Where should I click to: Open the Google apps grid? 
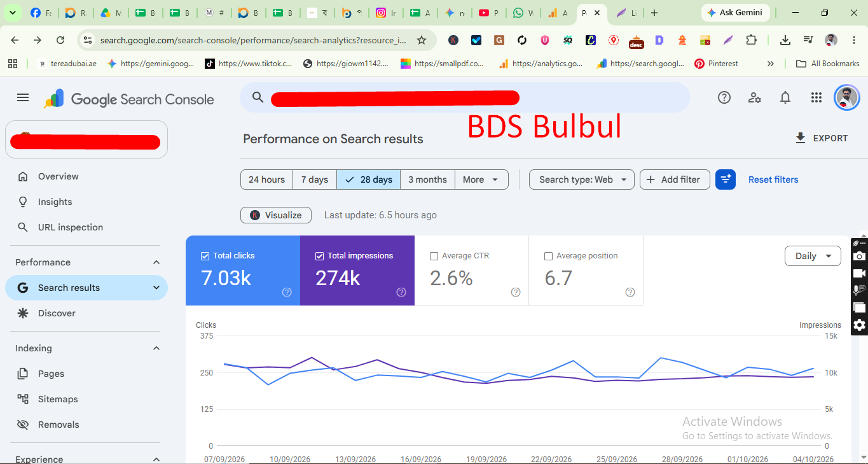tap(816, 97)
